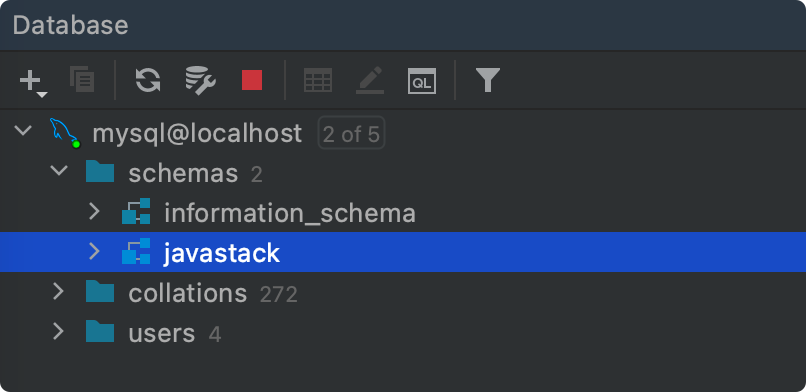This screenshot has width=806, height=392.
Task: Refresh the database with the sync icon
Action: coord(148,80)
